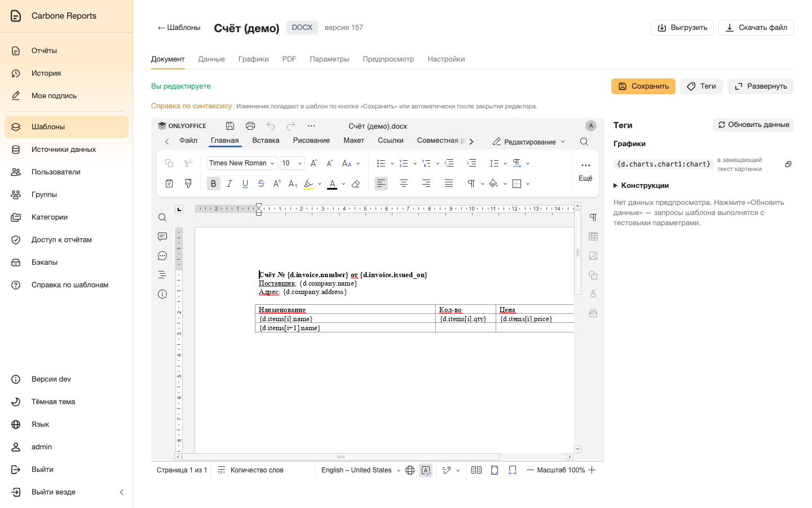Justify the paragraph text

coord(449,183)
